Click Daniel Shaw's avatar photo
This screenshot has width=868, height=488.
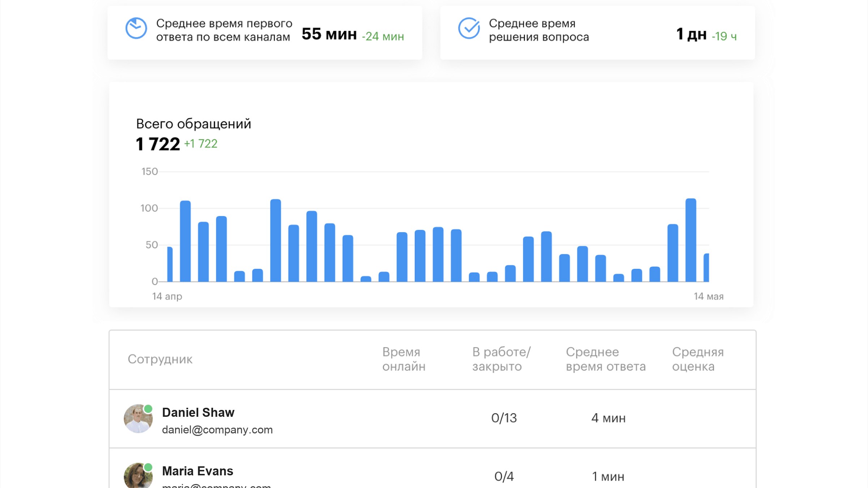[138, 419]
